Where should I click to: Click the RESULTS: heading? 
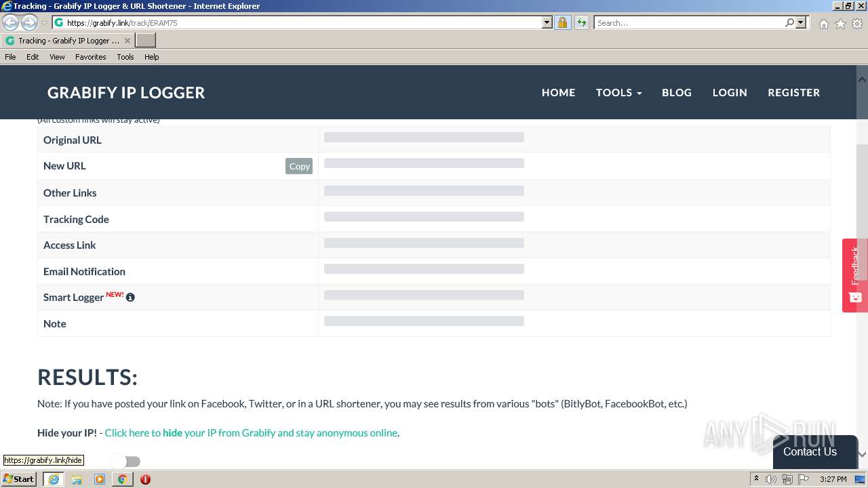pos(87,378)
